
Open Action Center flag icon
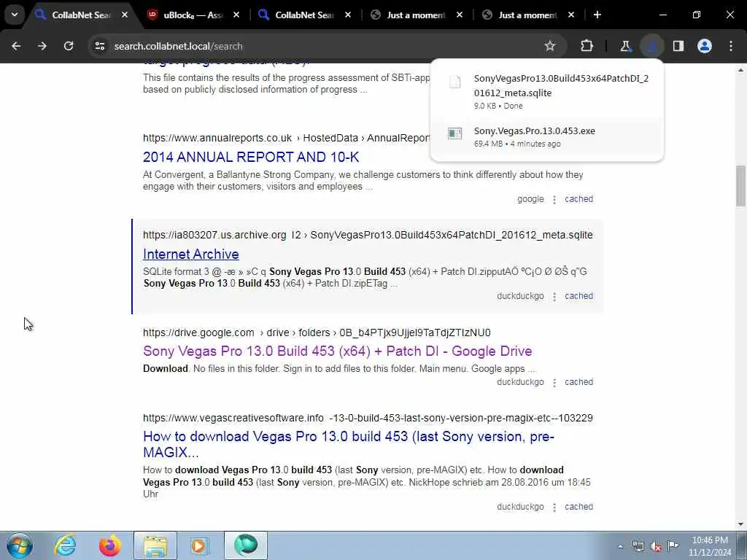[673, 546]
